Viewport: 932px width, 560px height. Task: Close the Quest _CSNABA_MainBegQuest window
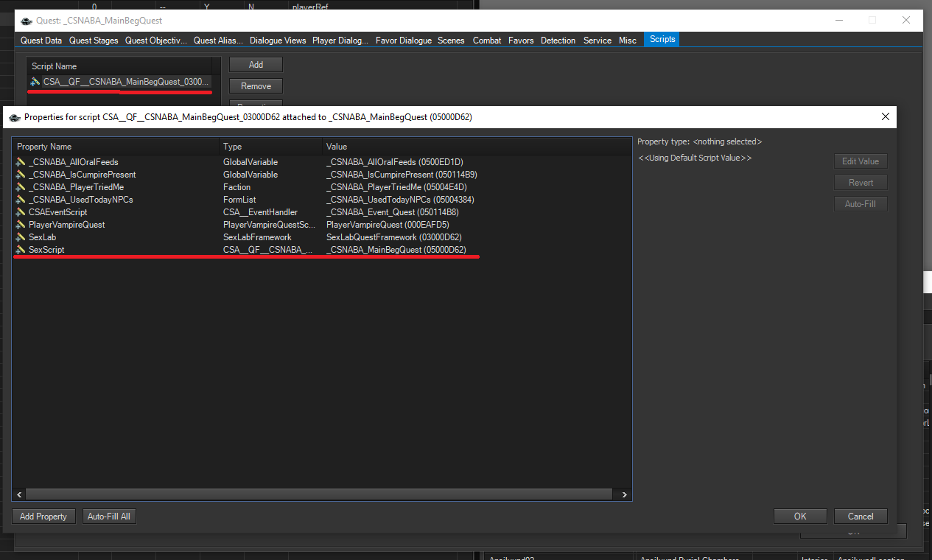pyautogui.click(x=906, y=21)
